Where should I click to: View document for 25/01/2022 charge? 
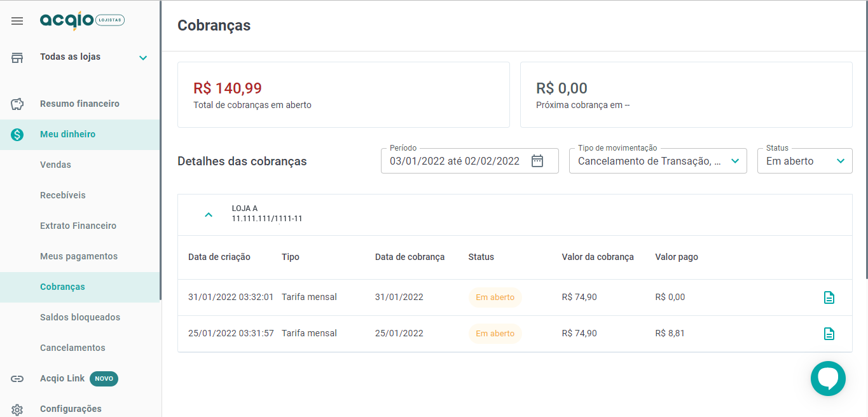[x=829, y=334]
